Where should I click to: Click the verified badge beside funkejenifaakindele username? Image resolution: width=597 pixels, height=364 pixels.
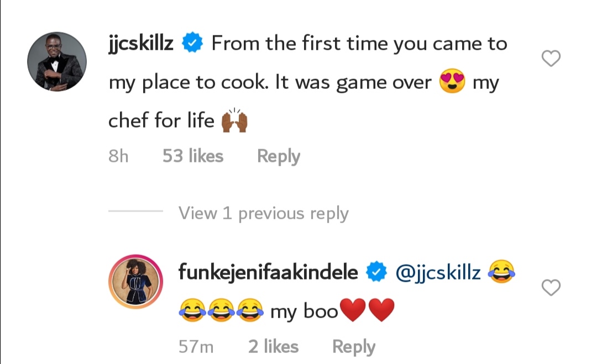[377, 272]
